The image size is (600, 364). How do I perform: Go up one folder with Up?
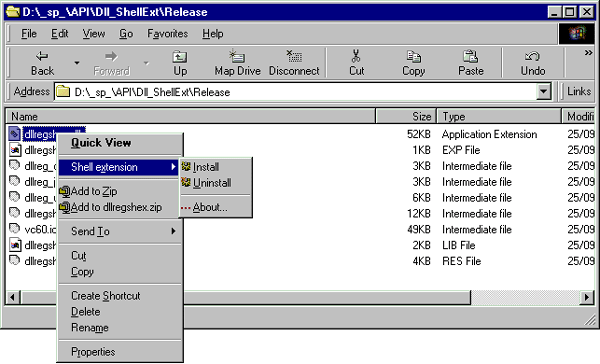(180, 63)
